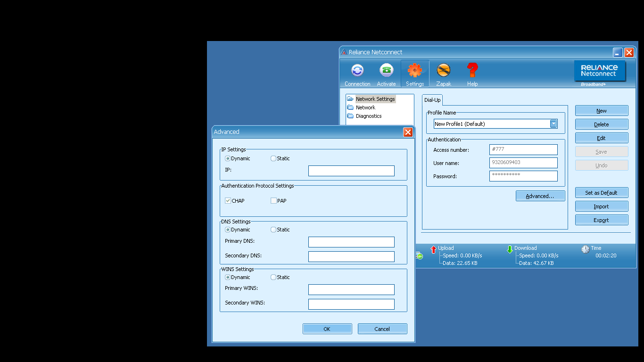Click the connection status icon in status bar
Image resolution: width=644 pixels, height=362 pixels.
pos(419,255)
